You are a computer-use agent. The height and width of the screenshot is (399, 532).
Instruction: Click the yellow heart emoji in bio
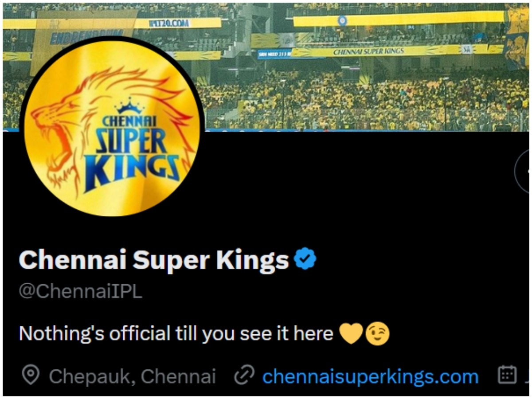point(351,335)
